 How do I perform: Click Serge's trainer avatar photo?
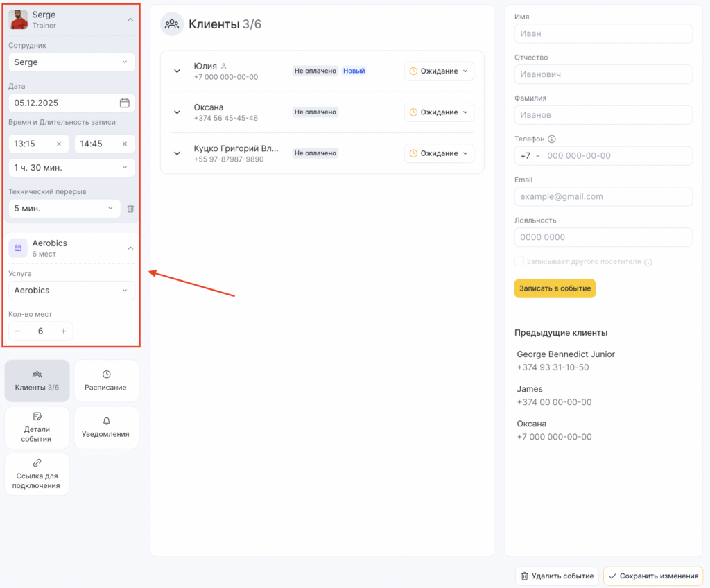18,19
